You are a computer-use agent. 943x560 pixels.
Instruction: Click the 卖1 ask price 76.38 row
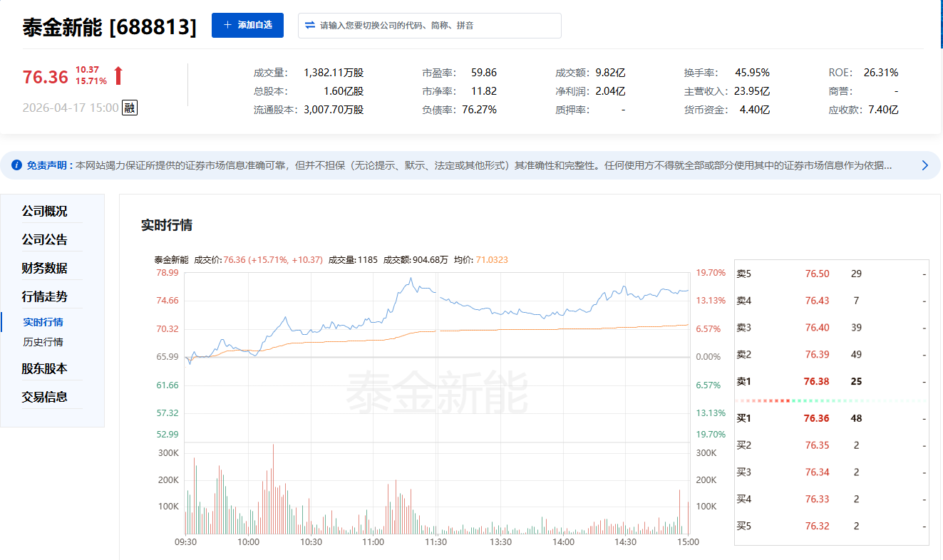click(831, 381)
